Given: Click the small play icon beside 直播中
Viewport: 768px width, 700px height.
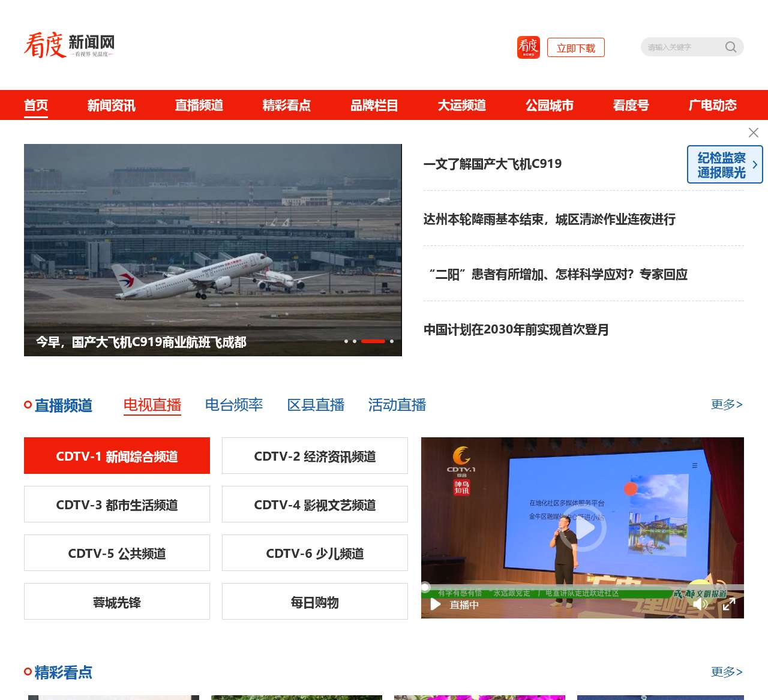Looking at the screenshot, I should click(x=436, y=604).
